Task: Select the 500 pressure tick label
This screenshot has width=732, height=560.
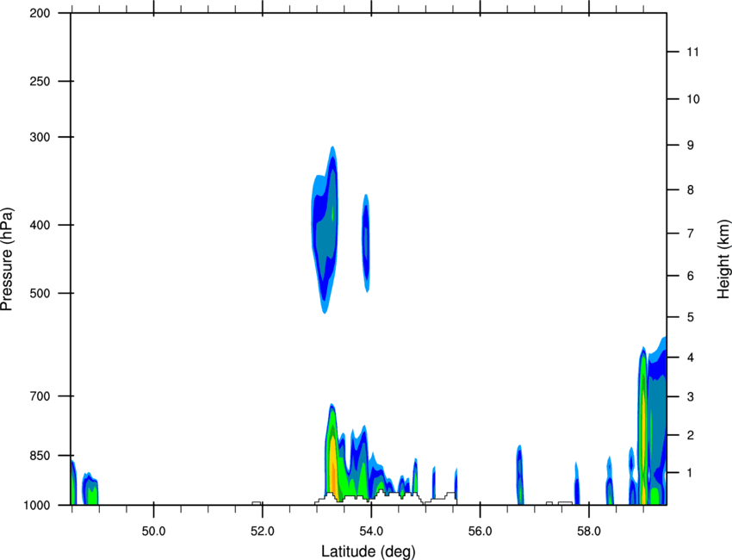Action: click(40, 293)
